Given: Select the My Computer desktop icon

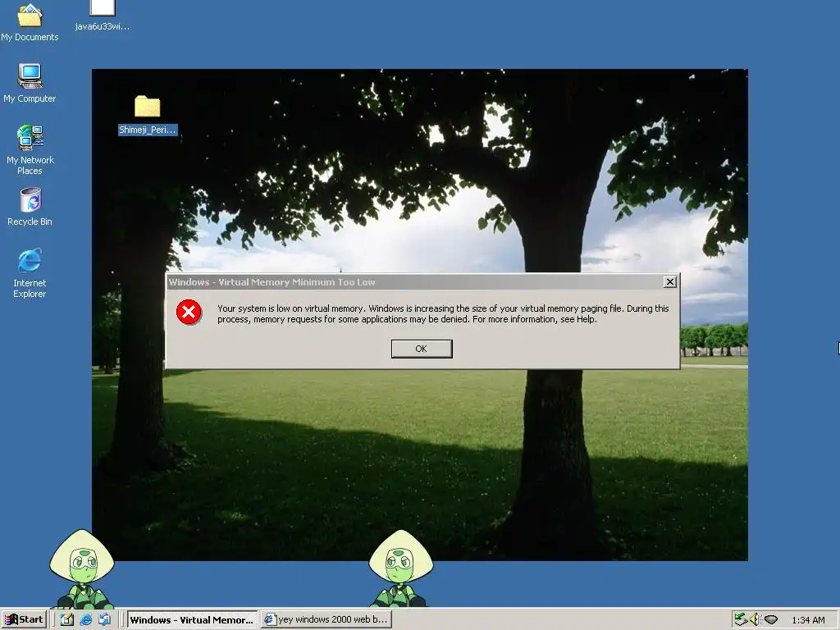Looking at the screenshot, I should pos(30,83).
